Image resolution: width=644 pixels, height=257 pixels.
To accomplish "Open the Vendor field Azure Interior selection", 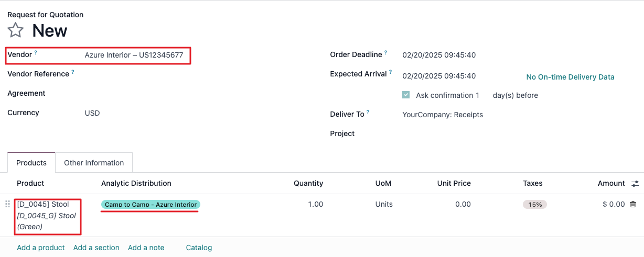I will point(134,55).
